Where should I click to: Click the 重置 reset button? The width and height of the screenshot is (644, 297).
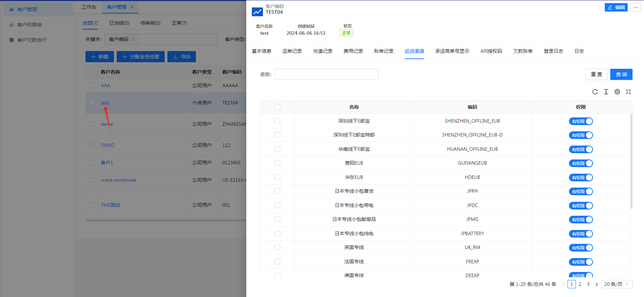pyautogui.click(x=596, y=74)
